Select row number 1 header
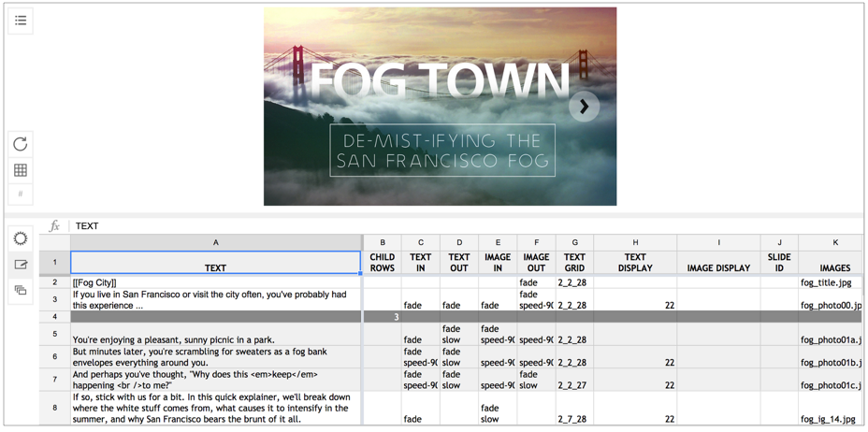The image size is (868, 432). click(x=55, y=263)
